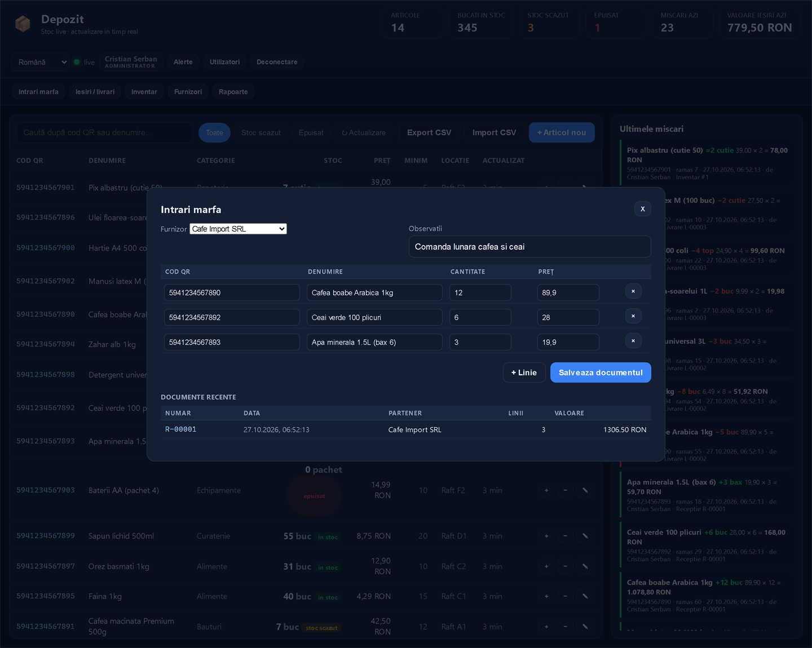Select the price field showing 28
Viewport: 812px width, 648px height.
(568, 317)
